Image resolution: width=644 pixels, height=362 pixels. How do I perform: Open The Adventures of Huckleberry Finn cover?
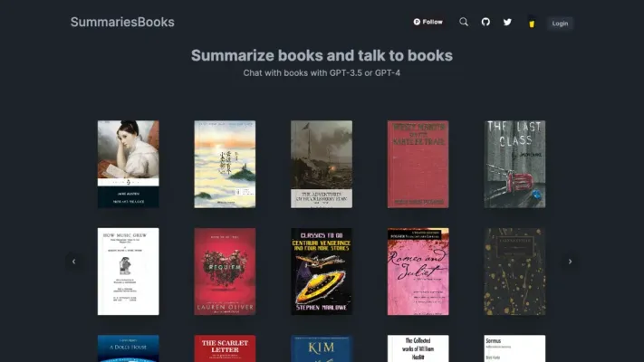pos(322,164)
